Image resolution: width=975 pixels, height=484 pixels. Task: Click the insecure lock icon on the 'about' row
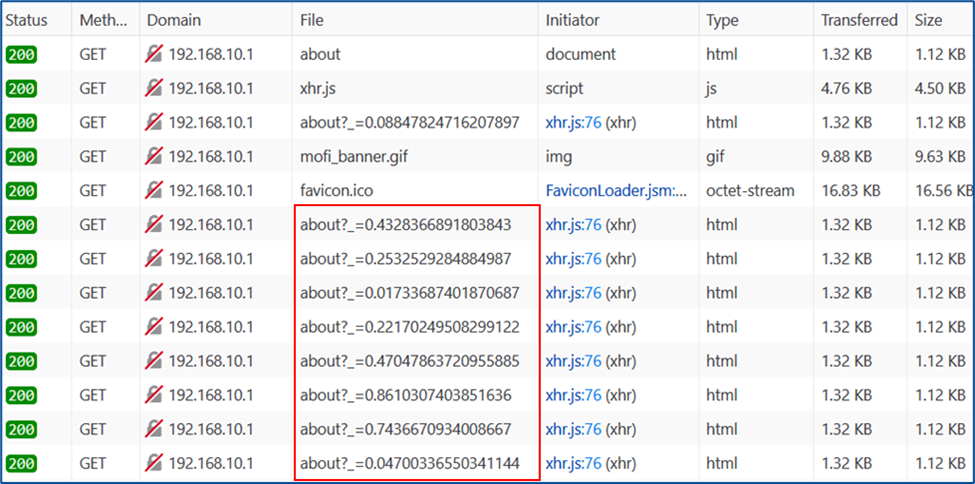[x=154, y=54]
